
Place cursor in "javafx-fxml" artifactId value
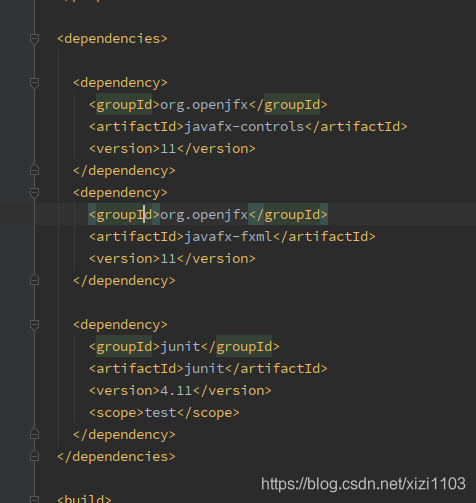coord(228,237)
